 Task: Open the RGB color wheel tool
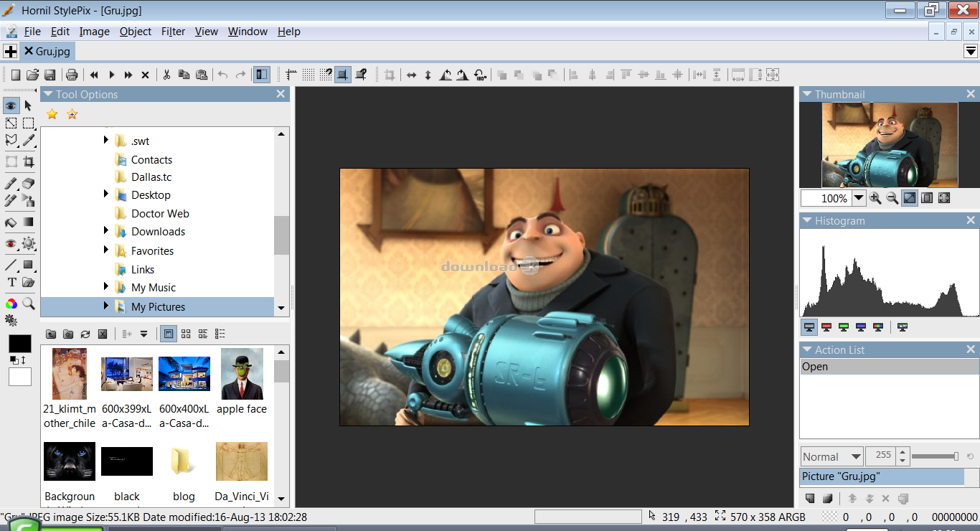[11, 304]
